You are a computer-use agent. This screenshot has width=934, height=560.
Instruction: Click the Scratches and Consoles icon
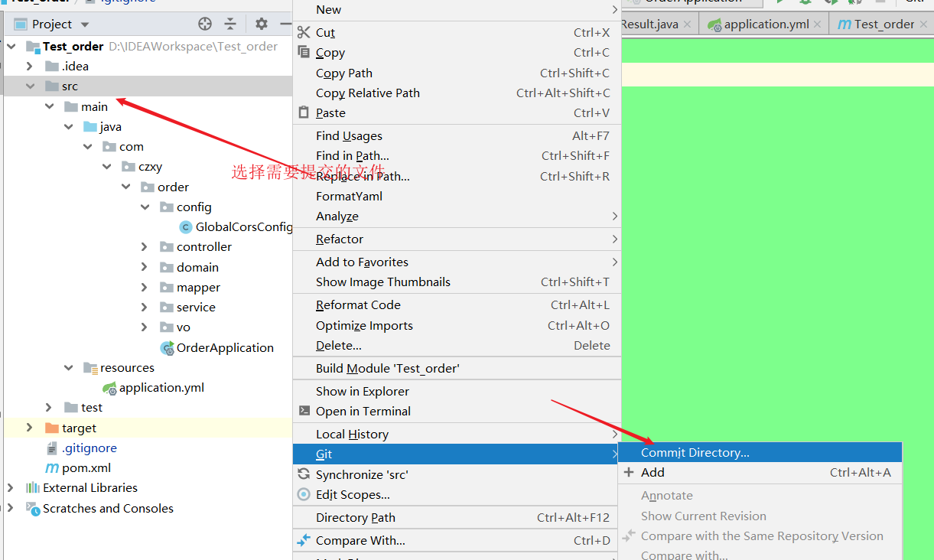click(33, 508)
